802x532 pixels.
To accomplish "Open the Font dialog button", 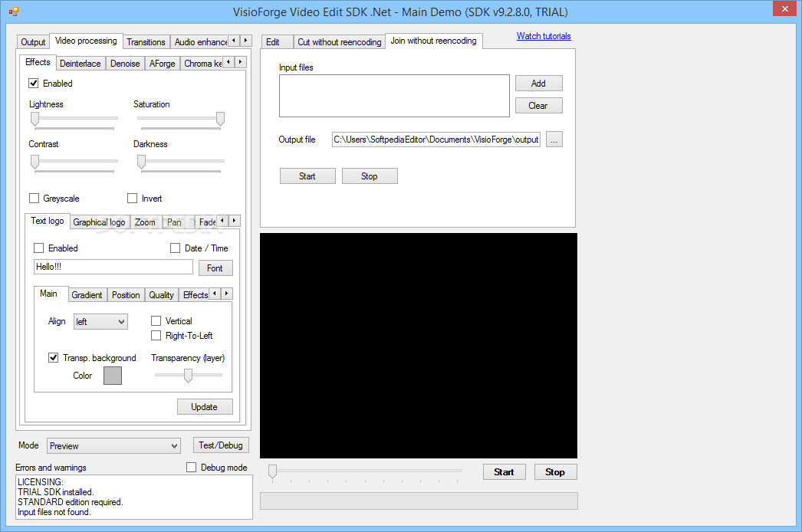I will coord(215,268).
